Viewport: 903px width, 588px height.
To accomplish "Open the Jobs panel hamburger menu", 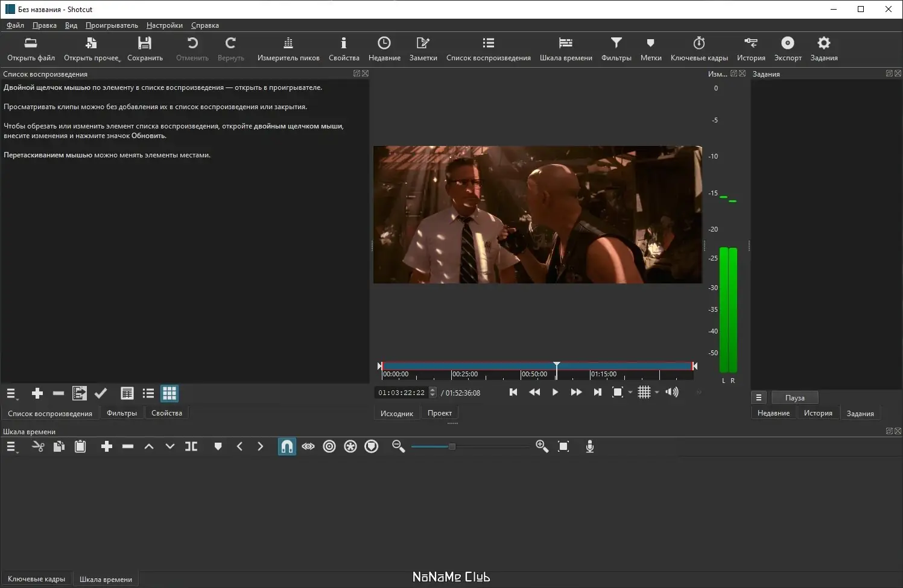I will (x=759, y=397).
